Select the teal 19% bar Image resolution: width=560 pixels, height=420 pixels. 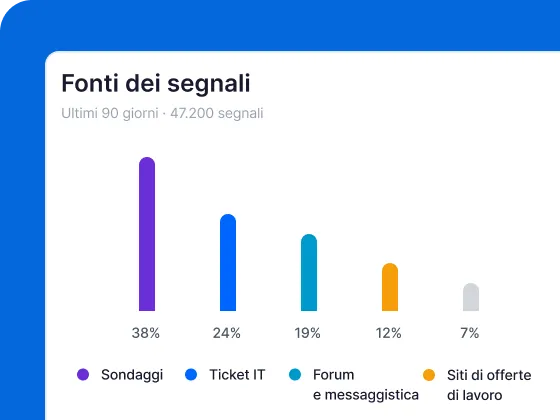[309, 272]
